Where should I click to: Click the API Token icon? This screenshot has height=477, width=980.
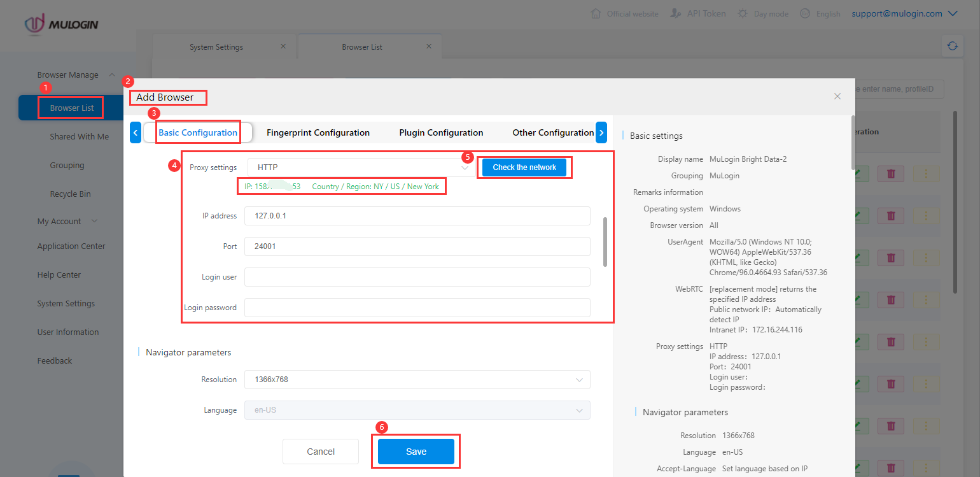tap(676, 13)
